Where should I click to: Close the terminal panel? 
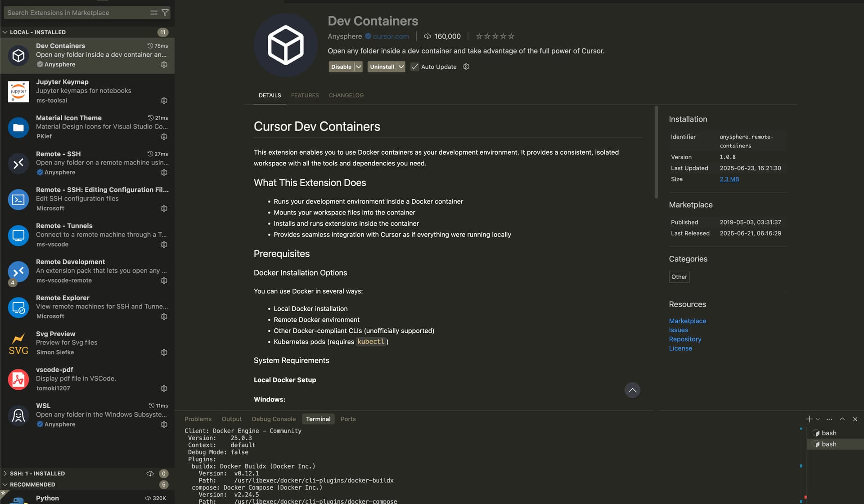(x=855, y=419)
